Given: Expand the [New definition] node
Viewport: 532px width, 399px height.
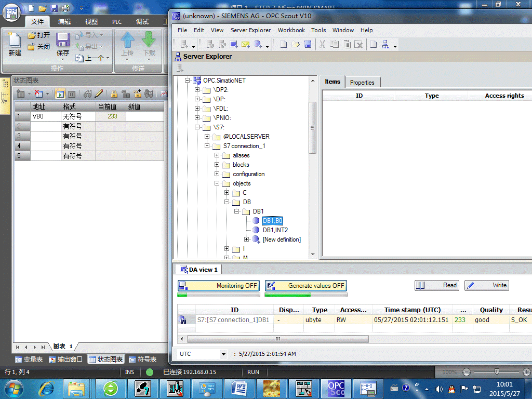Looking at the screenshot, I should (247, 239).
